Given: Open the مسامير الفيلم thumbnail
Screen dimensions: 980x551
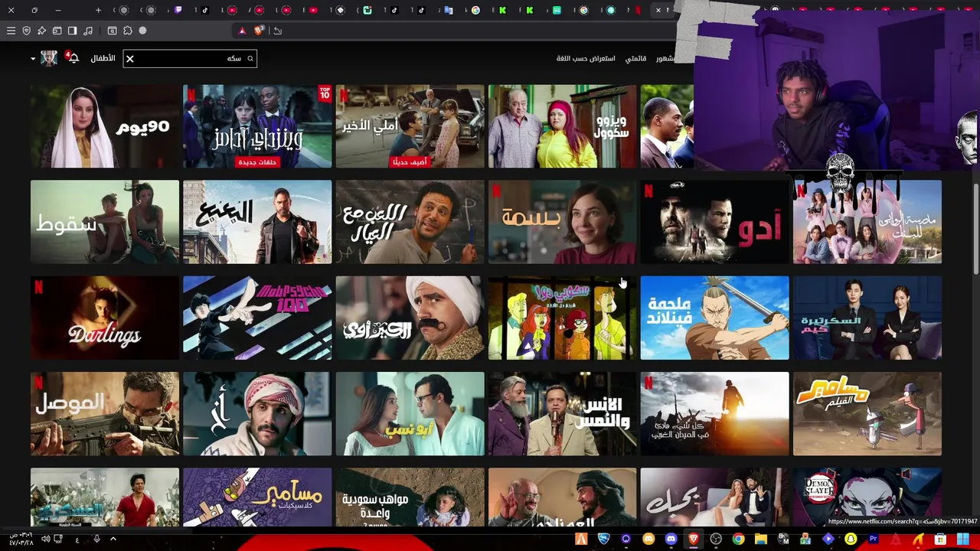Looking at the screenshot, I should (867, 413).
